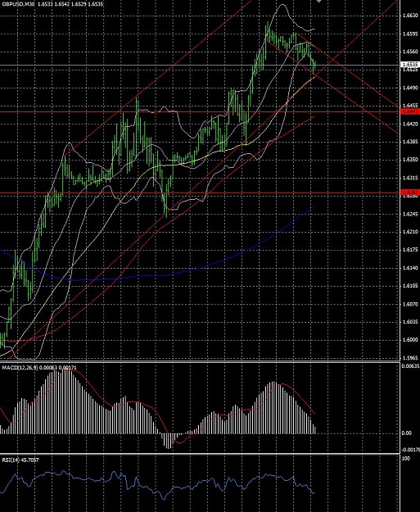The height and width of the screenshot is (512, 420).
Task: Click the 1.6490 price axis label
Action: 410,88
